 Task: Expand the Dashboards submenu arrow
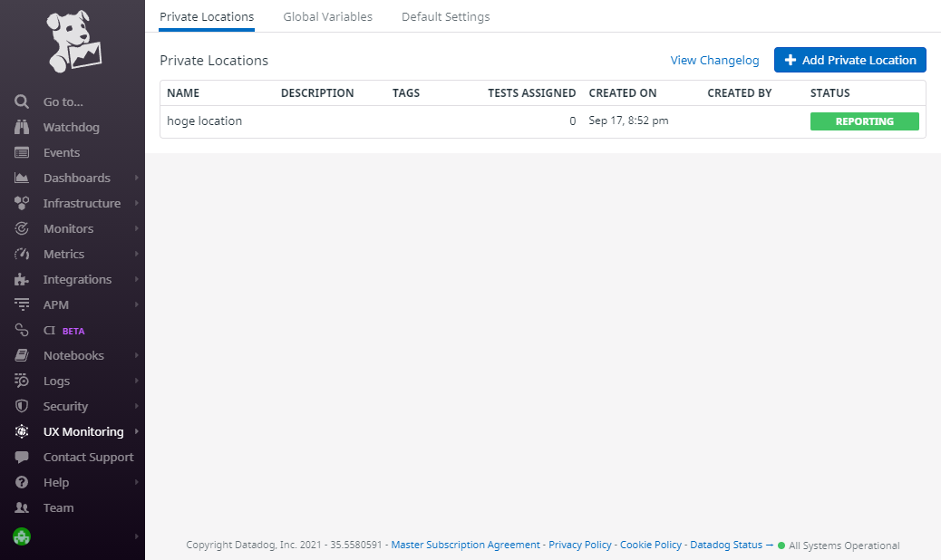(x=137, y=178)
